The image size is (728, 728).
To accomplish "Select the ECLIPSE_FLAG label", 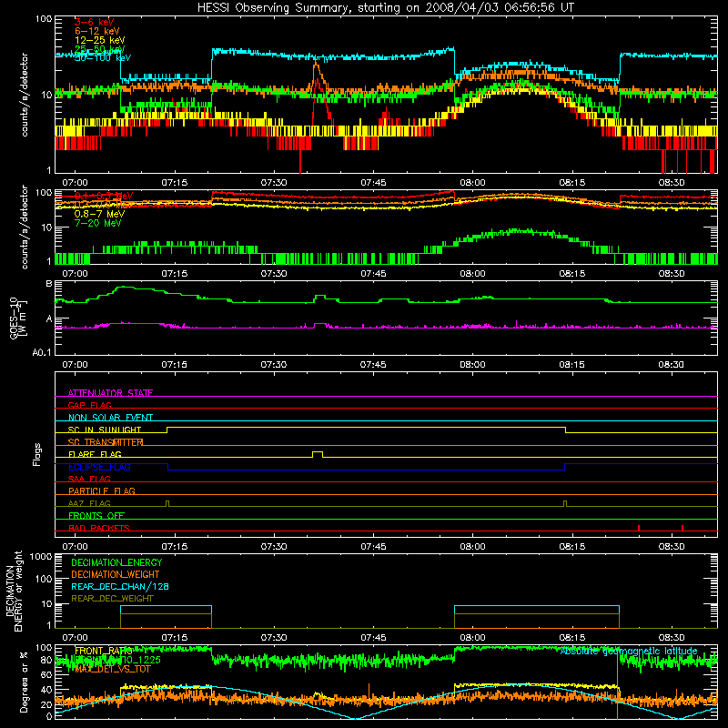I will tap(99, 467).
